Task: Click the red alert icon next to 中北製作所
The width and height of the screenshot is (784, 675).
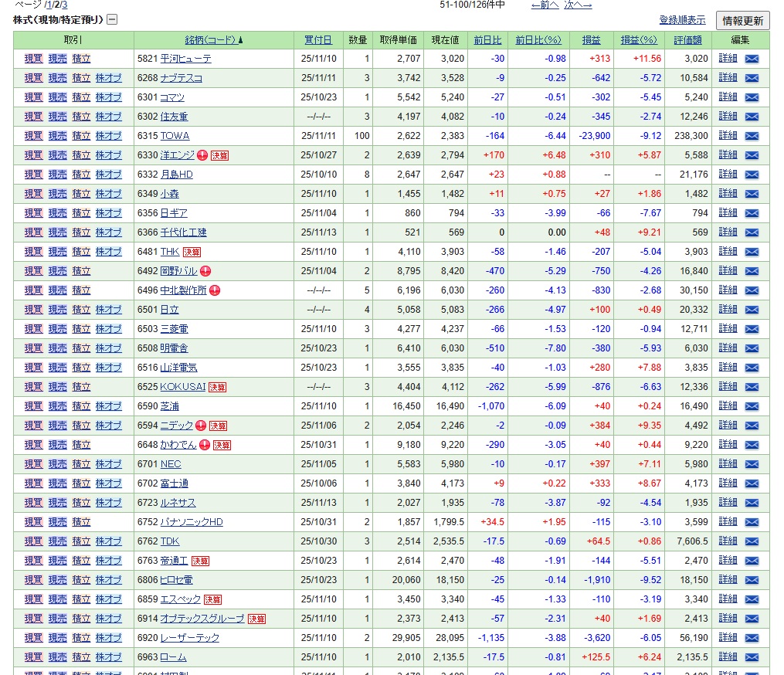Action: 215,290
